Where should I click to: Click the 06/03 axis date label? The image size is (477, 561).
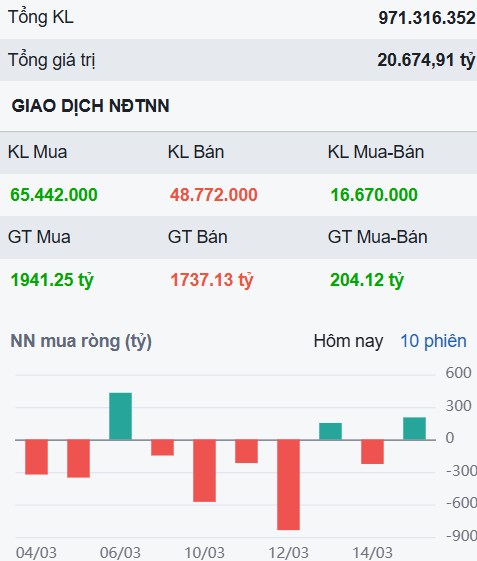point(121,553)
